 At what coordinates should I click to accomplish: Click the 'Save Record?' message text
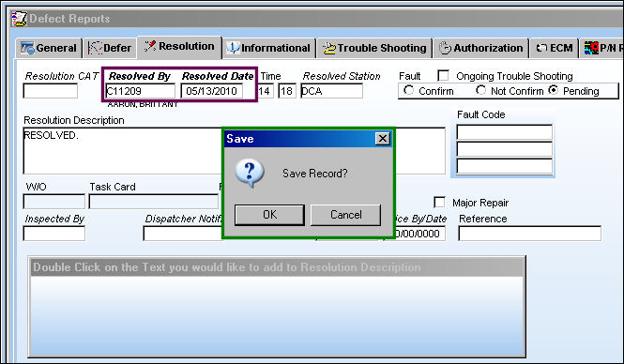pos(314,174)
